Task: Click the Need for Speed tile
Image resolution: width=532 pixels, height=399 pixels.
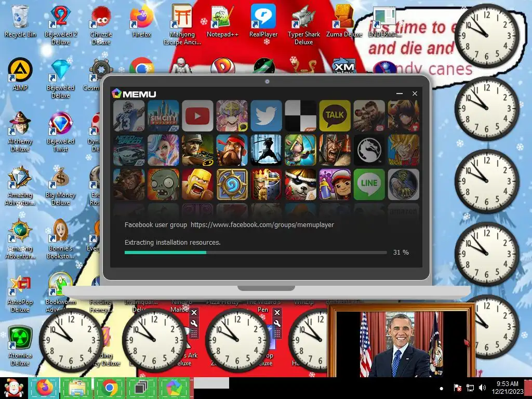Action: [x=129, y=150]
